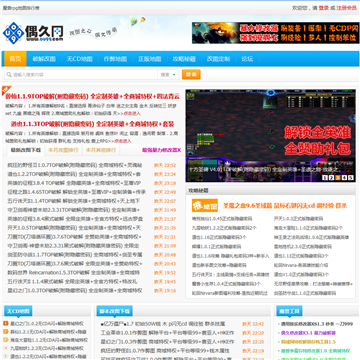
Task: Click the orange map badge in strategy panel
Action: [205, 206]
